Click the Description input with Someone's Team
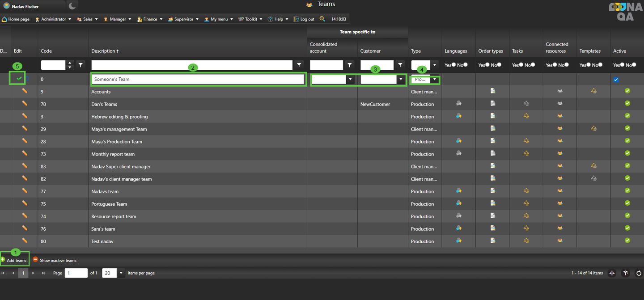Viewport: 644px width, 300px height. coord(198,79)
